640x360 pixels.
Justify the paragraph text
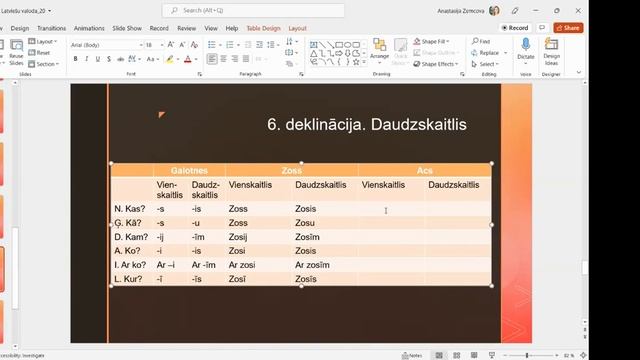point(246,59)
